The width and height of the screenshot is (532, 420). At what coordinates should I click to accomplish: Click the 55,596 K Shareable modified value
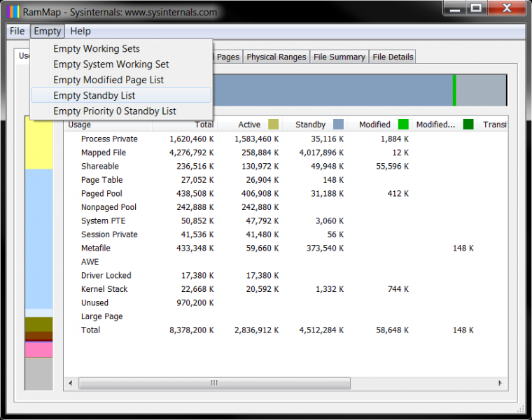(392, 166)
